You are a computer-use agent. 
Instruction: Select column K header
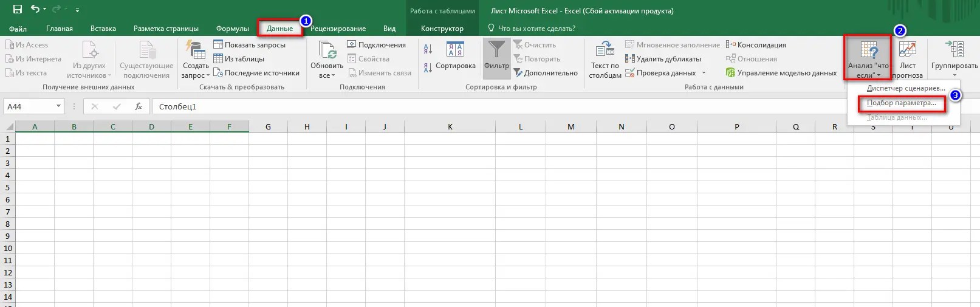click(x=450, y=126)
